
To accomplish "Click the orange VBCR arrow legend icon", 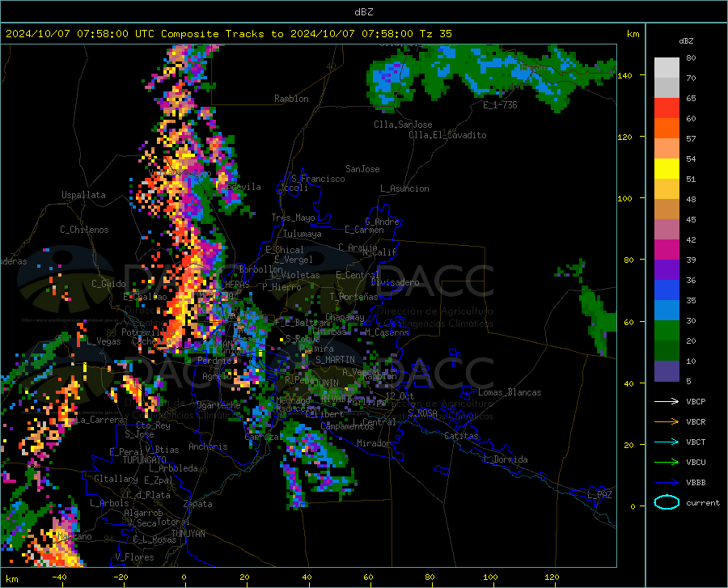I will tap(667, 422).
